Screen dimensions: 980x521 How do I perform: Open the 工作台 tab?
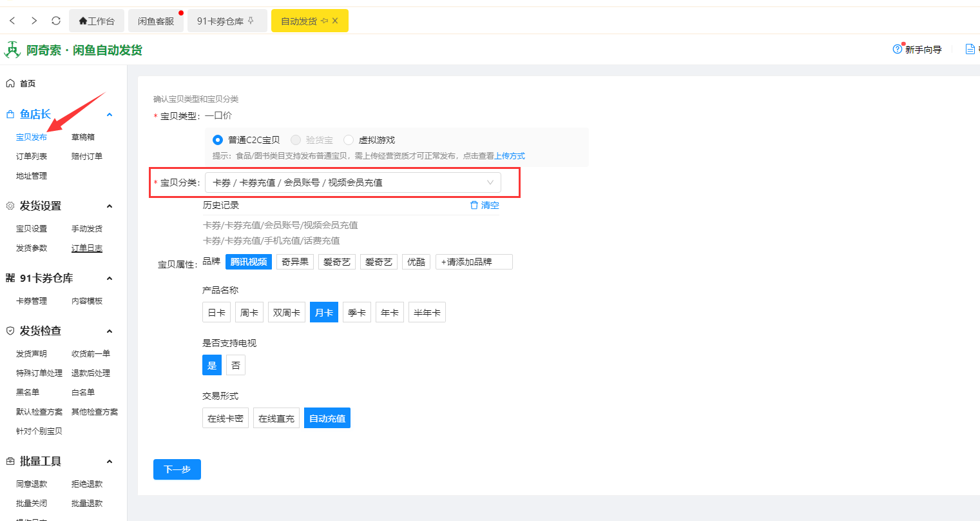(x=97, y=21)
